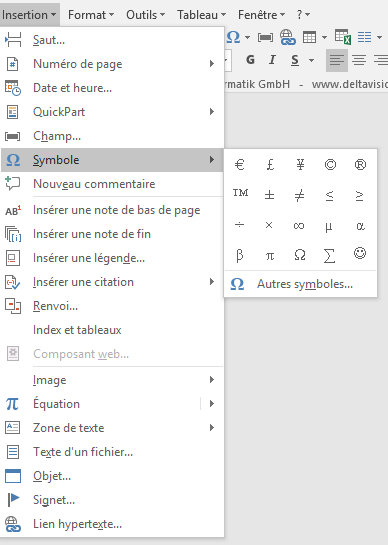
Task: Insert the pi symbol from grid
Action: click(x=270, y=257)
